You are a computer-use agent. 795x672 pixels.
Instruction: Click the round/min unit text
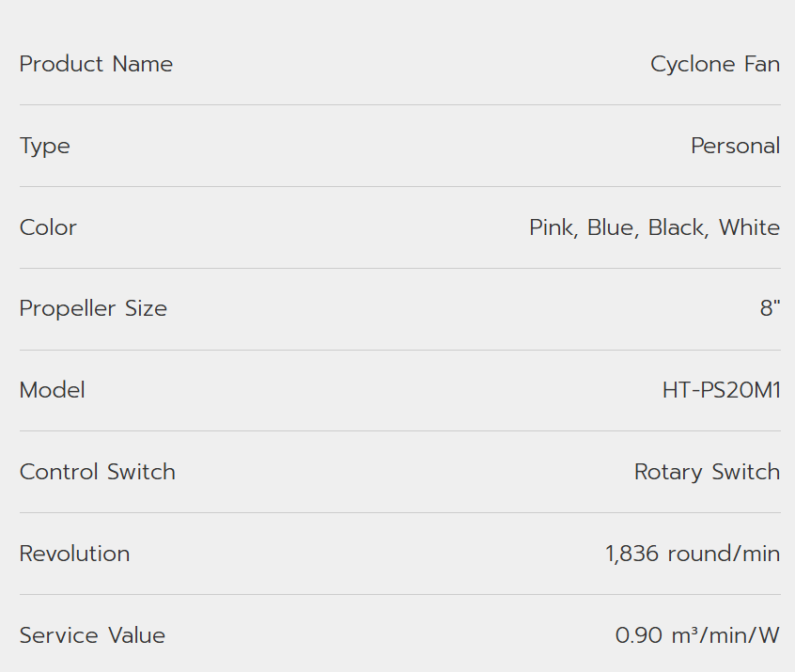[723, 554]
